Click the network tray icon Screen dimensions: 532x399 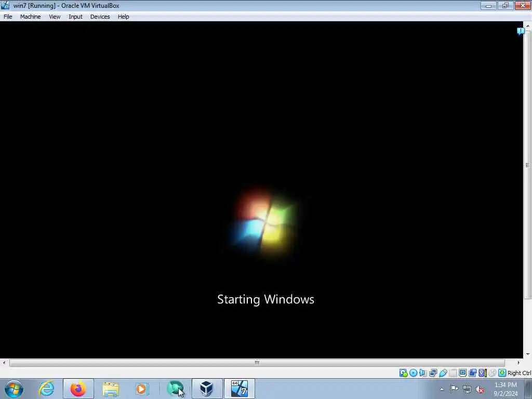pyautogui.click(x=467, y=390)
